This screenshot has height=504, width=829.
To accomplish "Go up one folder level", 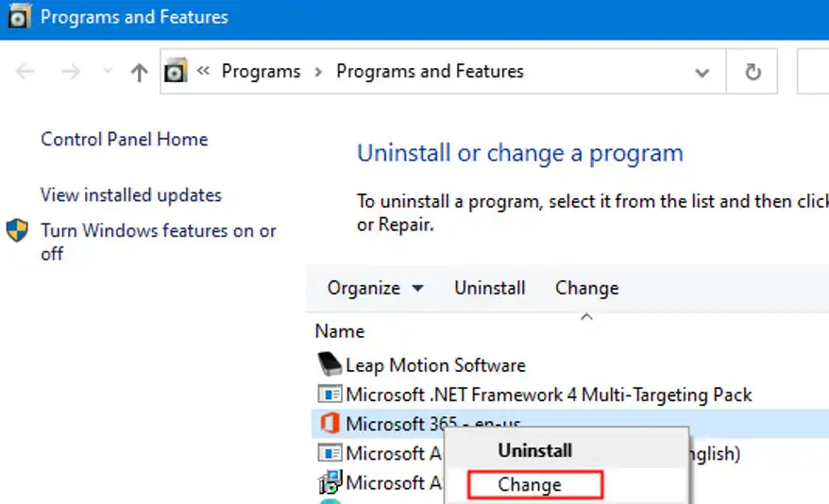I will pyautogui.click(x=139, y=72).
